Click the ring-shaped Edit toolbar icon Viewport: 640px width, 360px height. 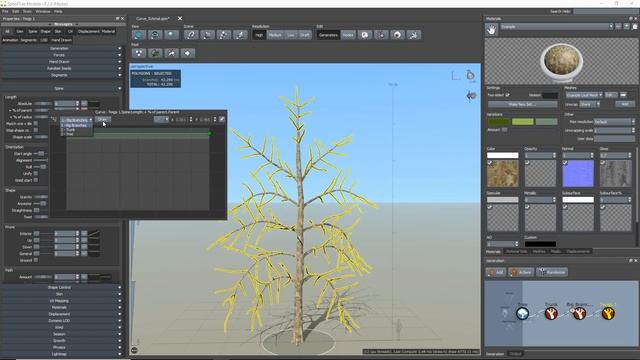pyautogui.click(x=398, y=35)
